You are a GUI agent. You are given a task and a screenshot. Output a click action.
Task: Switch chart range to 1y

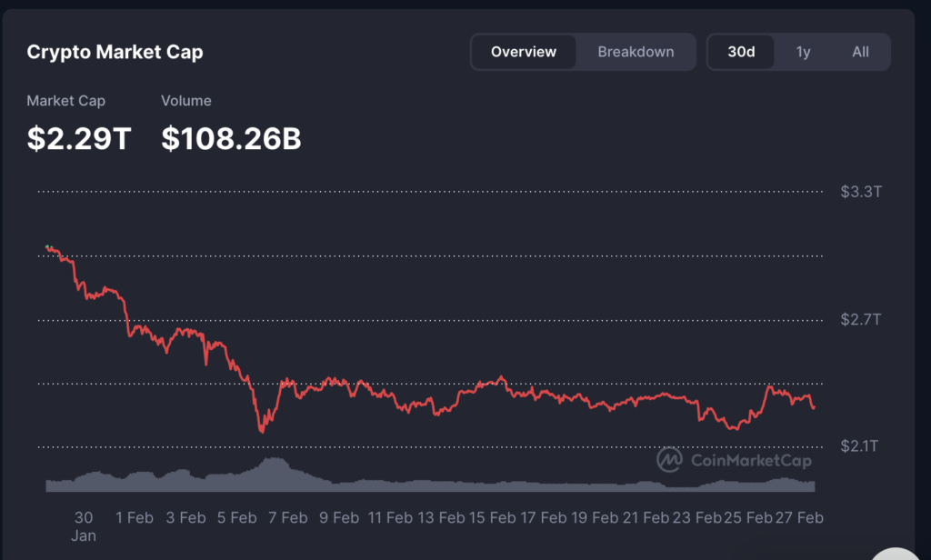pyautogui.click(x=803, y=52)
